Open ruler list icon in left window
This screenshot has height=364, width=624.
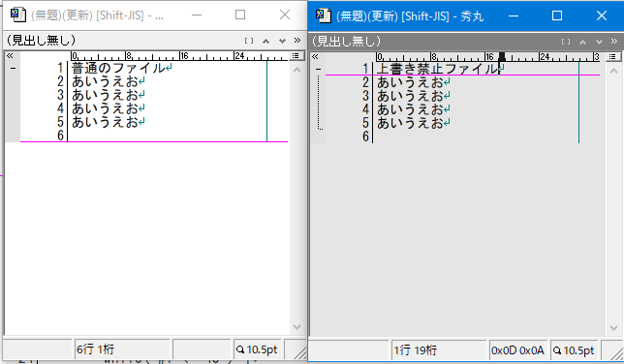click(x=296, y=56)
